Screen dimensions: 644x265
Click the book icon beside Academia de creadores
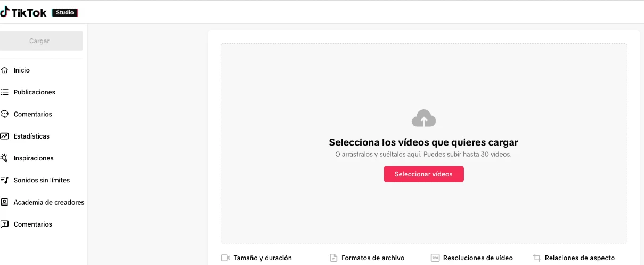(4, 202)
